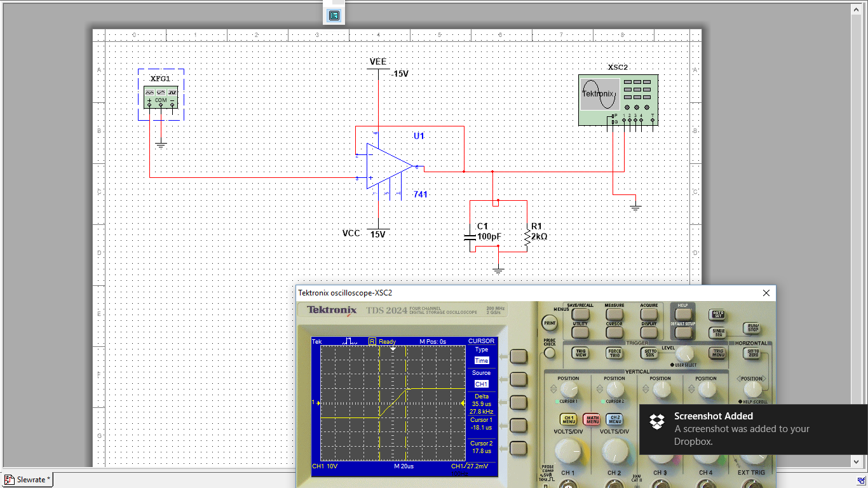Click the CH1 10V scale readout
The image size is (868, 488).
[325, 466]
